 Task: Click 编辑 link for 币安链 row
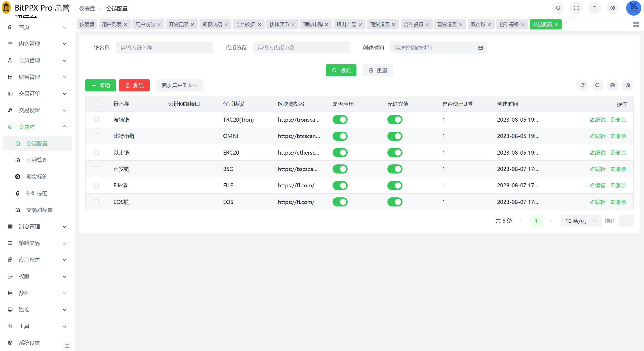(x=597, y=169)
